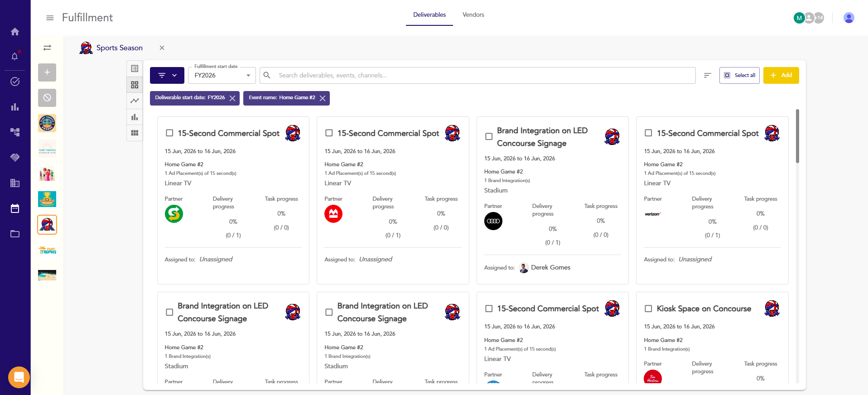Check Kiosk Space on Concourse card

pyautogui.click(x=648, y=308)
